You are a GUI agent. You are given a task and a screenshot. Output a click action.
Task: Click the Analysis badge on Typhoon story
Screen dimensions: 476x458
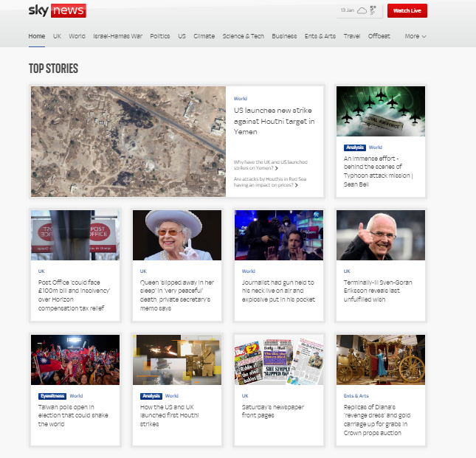click(x=355, y=148)
